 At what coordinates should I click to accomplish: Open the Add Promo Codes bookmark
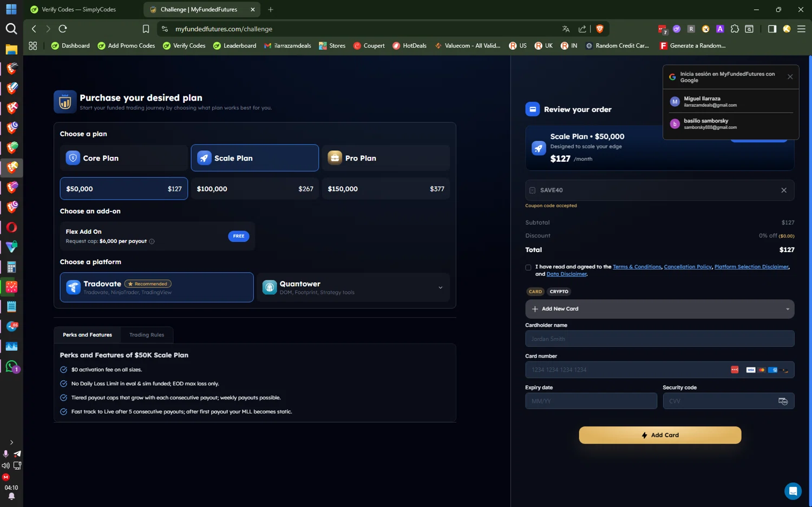[126, 45]
